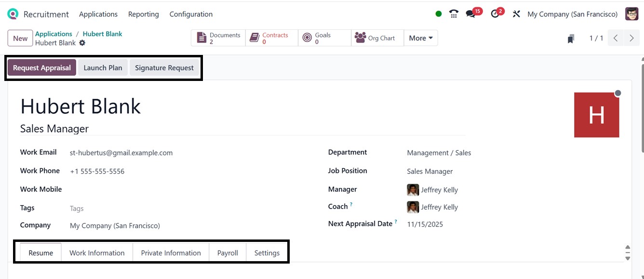Viewport: 644px width, 279px height.
Task: Expand the More dropdown
Action: [421, 38]
